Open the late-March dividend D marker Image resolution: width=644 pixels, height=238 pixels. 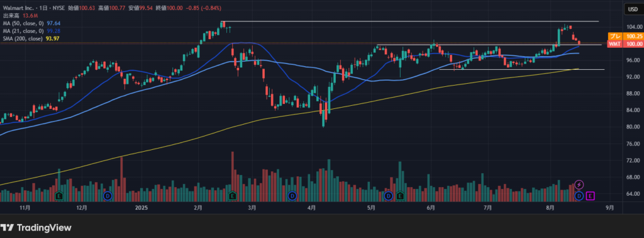[x=292, y=196]
